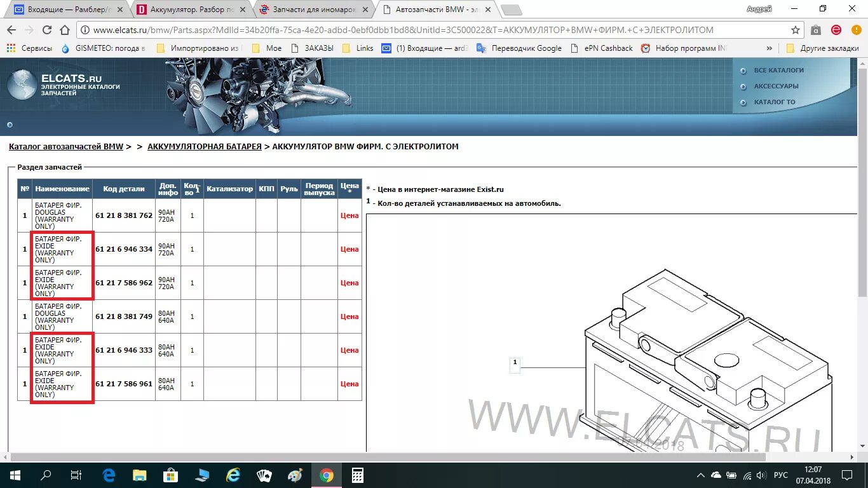Click the battery diagram image
Screen dimensions: 868x488
(611, 333)
